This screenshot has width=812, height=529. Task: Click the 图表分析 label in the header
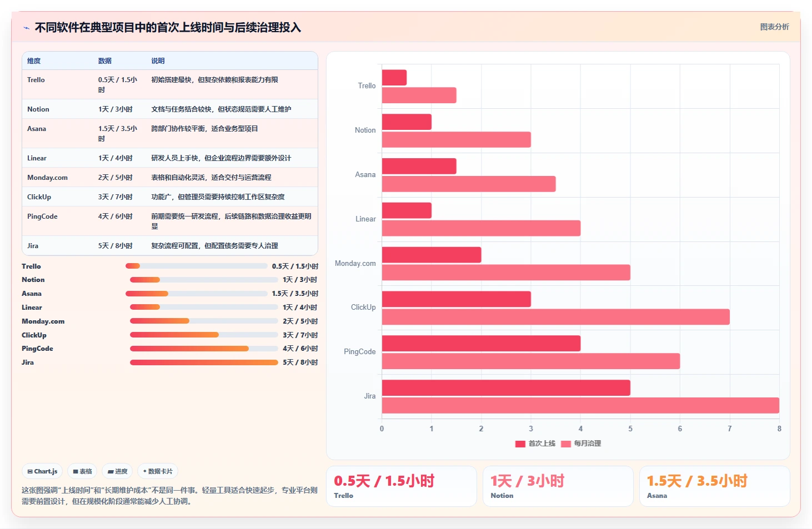pos(774,27)
